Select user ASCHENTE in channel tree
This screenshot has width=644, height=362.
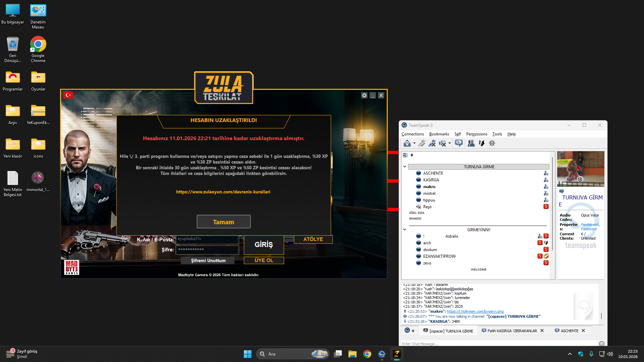click(x=433, y=173)
